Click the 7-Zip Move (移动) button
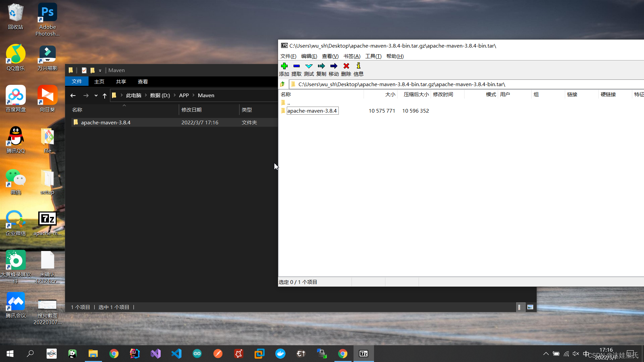 (x=334, y=69)
